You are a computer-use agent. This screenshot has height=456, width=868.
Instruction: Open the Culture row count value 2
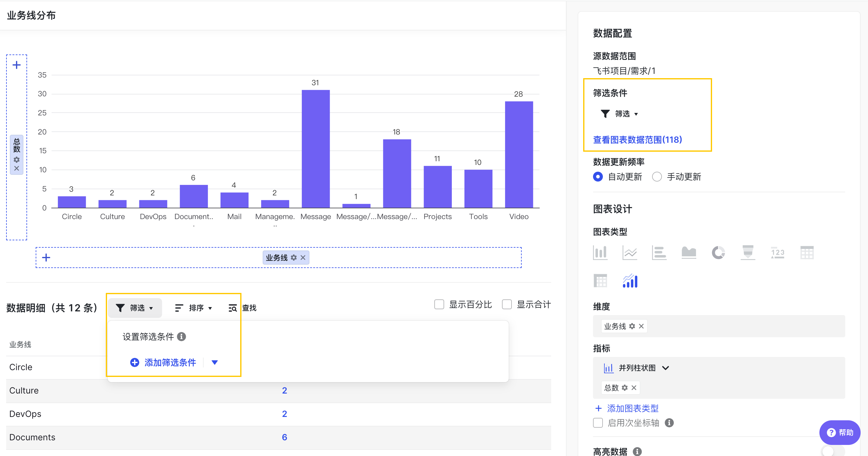point(285,391)
